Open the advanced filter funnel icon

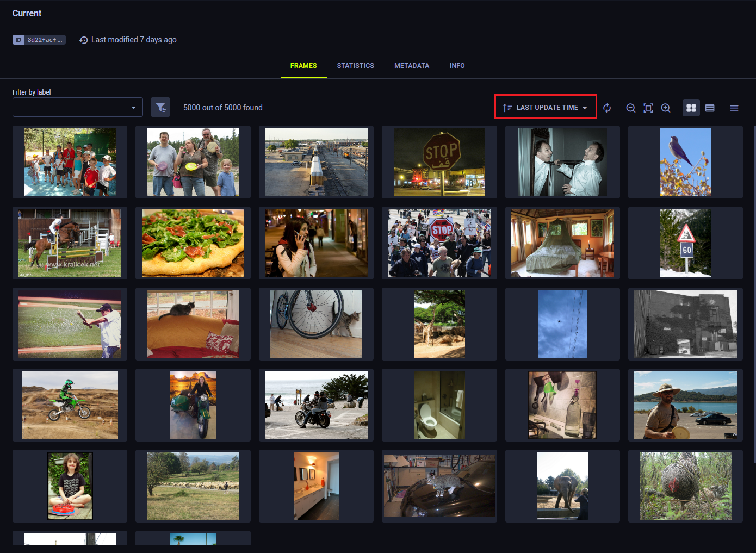click(x=160, y=108)
